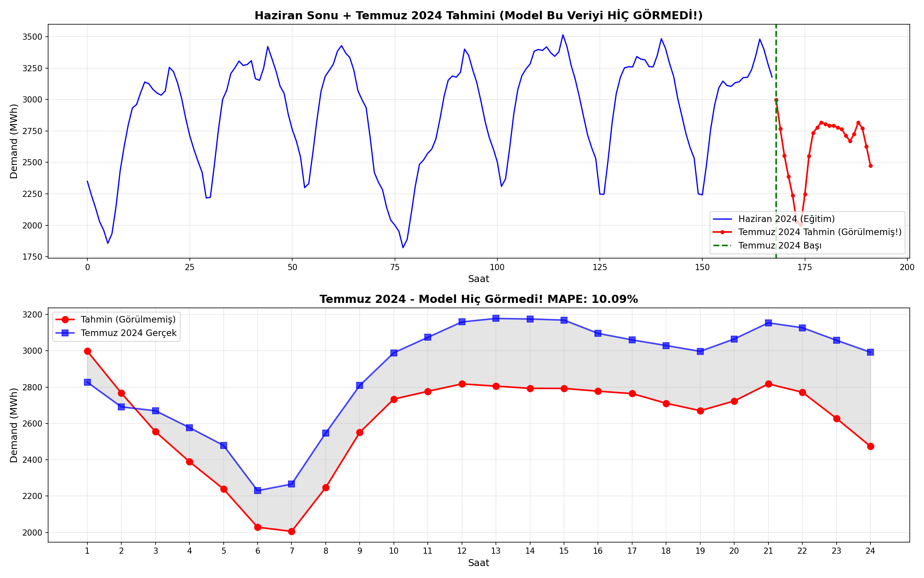Click the 'Haziran 2024 (Eğitim)' legend label
Viewport: 924px width, 578px height.
point(786,219)
